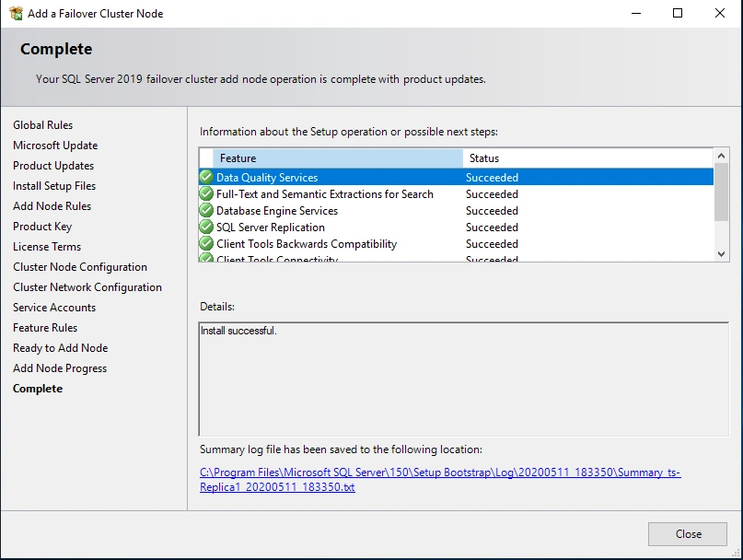Click the Cluster Network Configuration step
743x560 pixels.
(87, 287)
